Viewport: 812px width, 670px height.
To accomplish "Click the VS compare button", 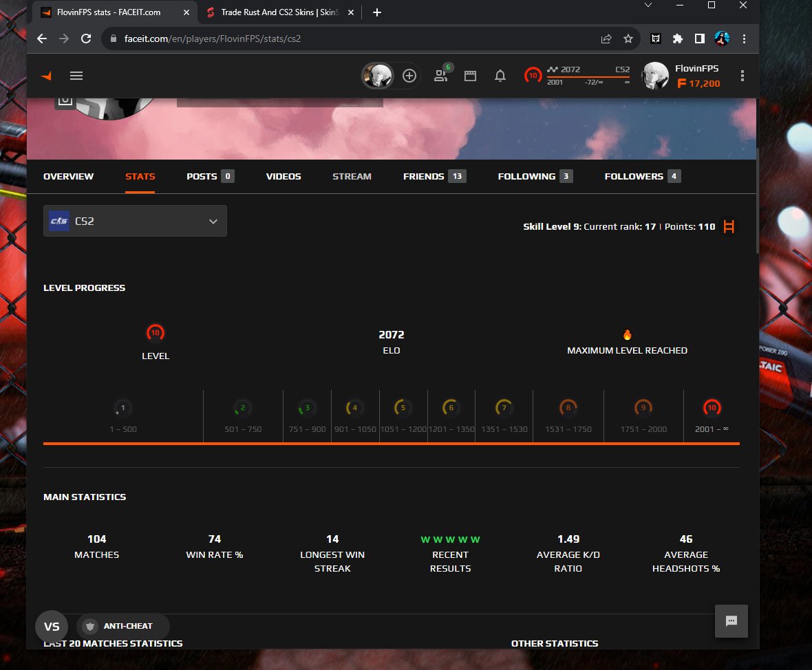I will (52, 627).
